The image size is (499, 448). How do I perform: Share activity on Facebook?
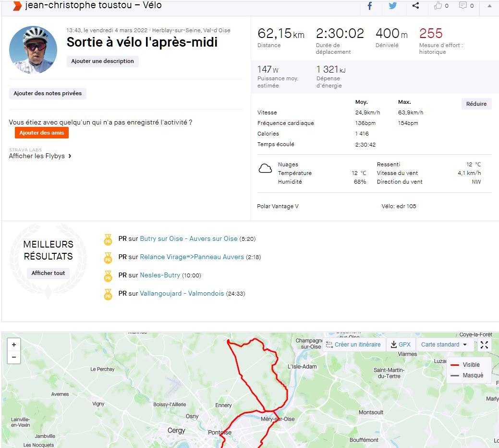click(x=370, y=6)
